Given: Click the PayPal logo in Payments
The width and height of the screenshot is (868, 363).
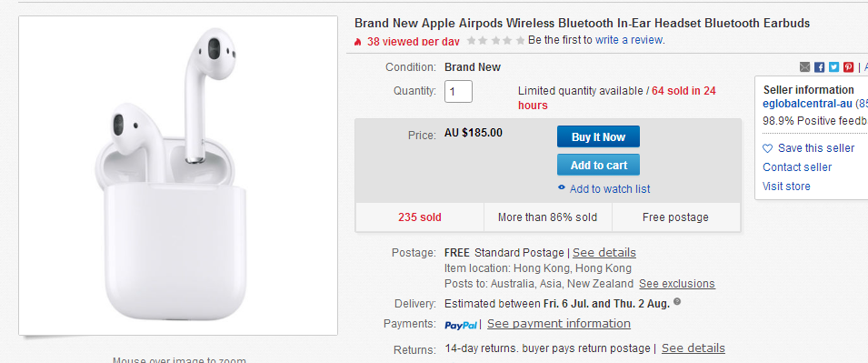Looking at the screenshot, I should (x=461, y=325).
